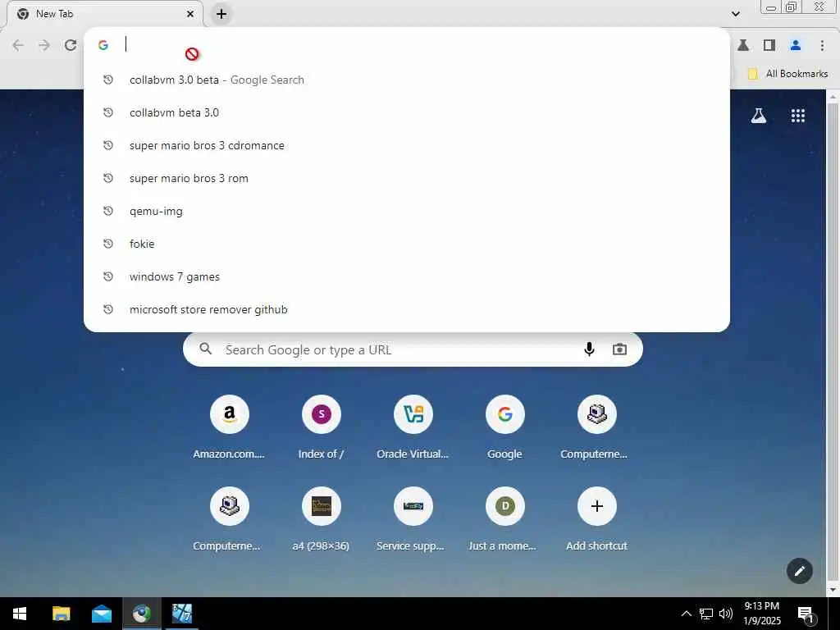Viewport: 840px width, 630px height.
Task: Open the Google shortcut tile
Action: pyautogui.click(x=504, y=427)
